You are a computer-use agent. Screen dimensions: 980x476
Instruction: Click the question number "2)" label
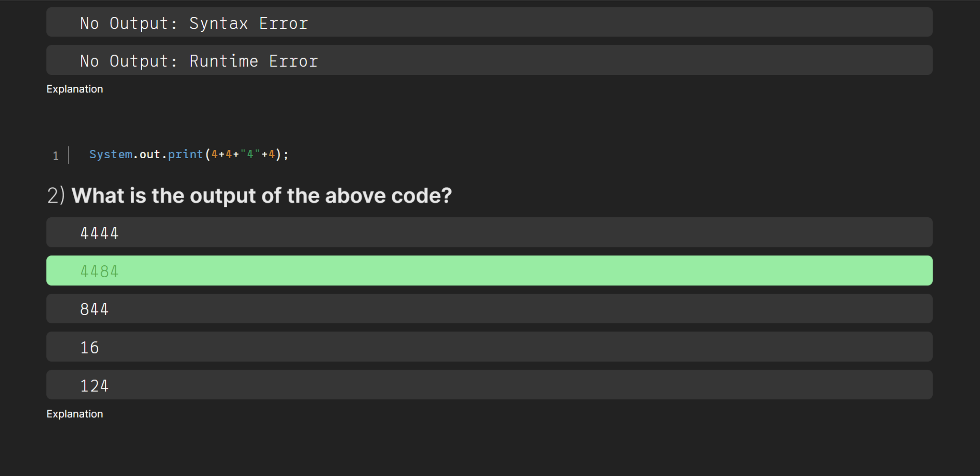point(56,196)
